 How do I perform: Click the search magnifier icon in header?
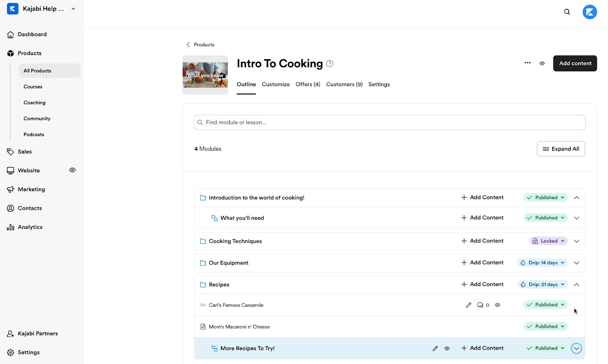567,12
